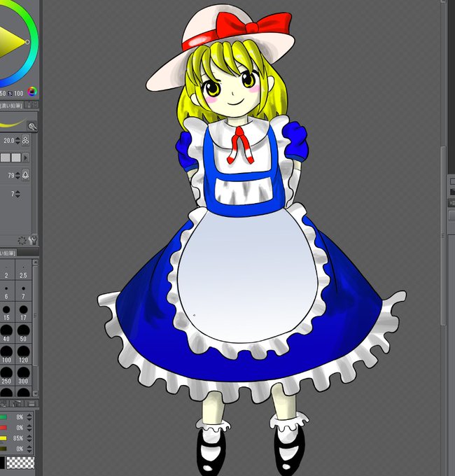Viewport: 455px width, 476px height.
Task: Click the 8% value text
Action: (20, 417)
